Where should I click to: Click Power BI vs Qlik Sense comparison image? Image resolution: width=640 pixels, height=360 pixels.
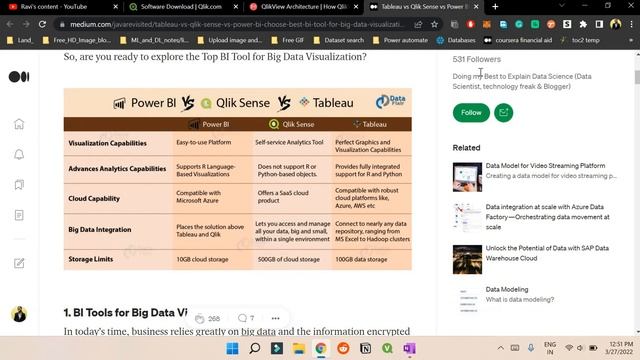pos(238,179)
